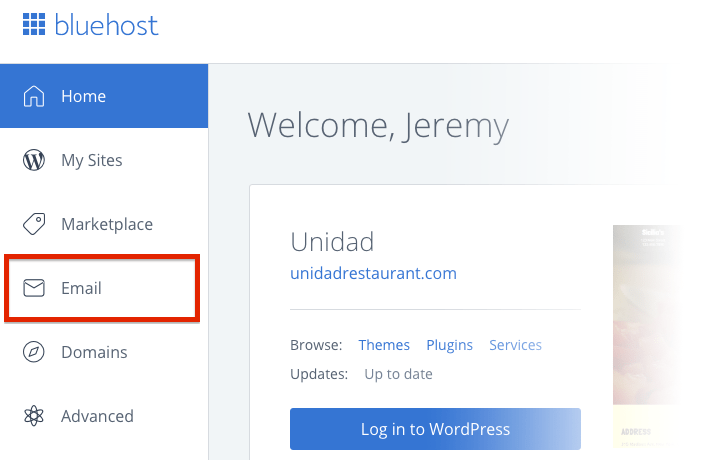This screenshot has height=460, width=709.
Task: Select the Unidad site title
Action: pos(332,242)
